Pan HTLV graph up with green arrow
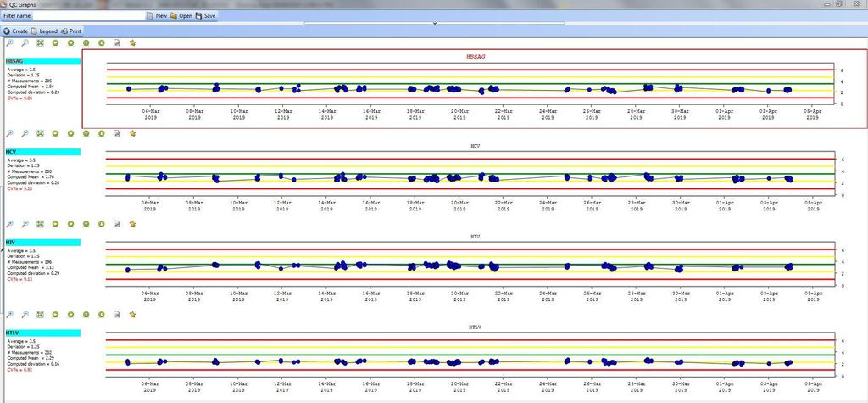The height and width of the screenshot is (403, 868). coord(86,314)
